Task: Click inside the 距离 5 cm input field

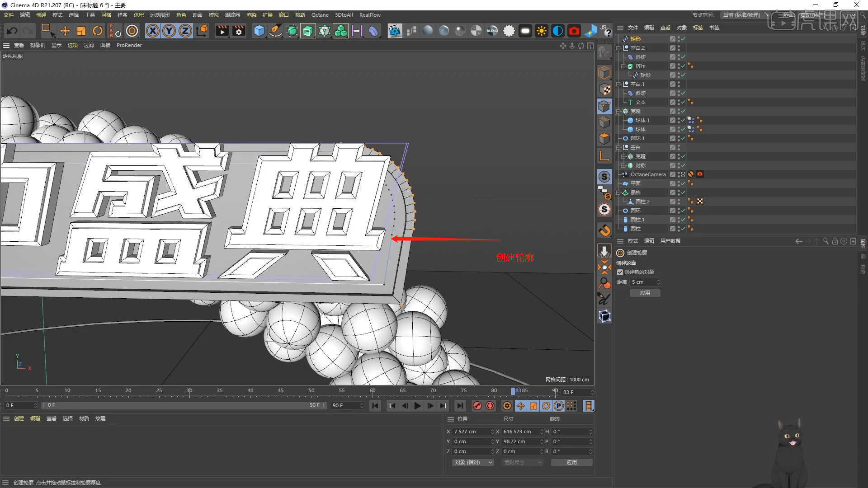Action: coord(643,282)
